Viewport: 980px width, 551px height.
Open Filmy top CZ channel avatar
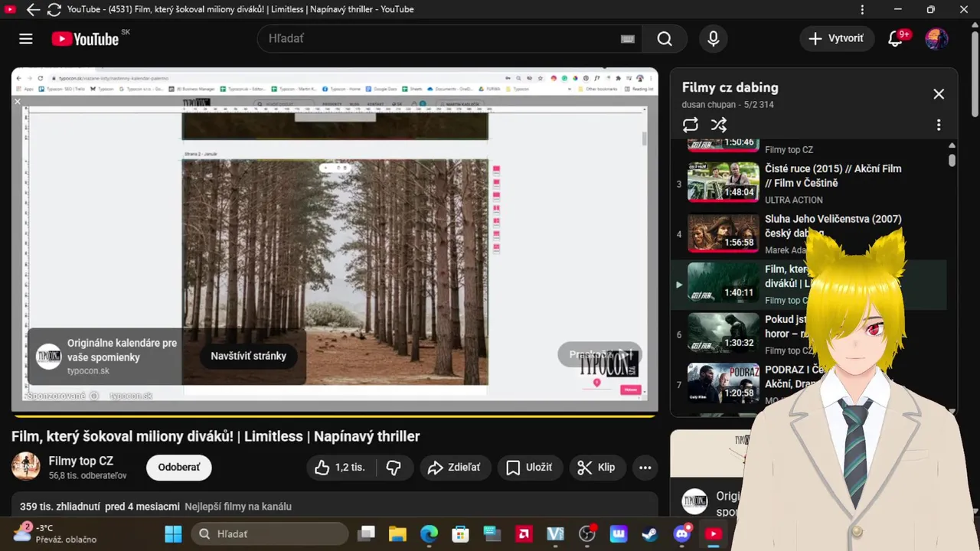click(x=26, y=467)
